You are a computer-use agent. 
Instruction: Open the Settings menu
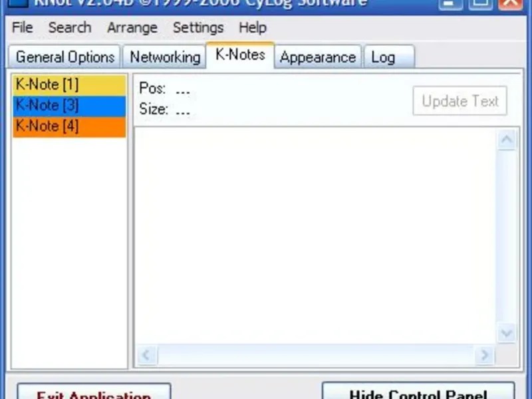(198, 27)
